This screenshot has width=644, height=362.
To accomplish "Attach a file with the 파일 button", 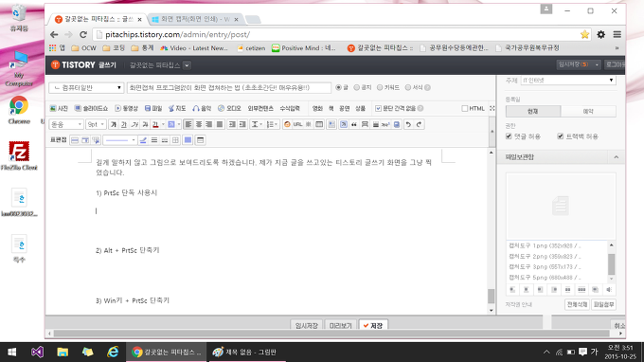I will pyautogui.click(x=153, y=108).
